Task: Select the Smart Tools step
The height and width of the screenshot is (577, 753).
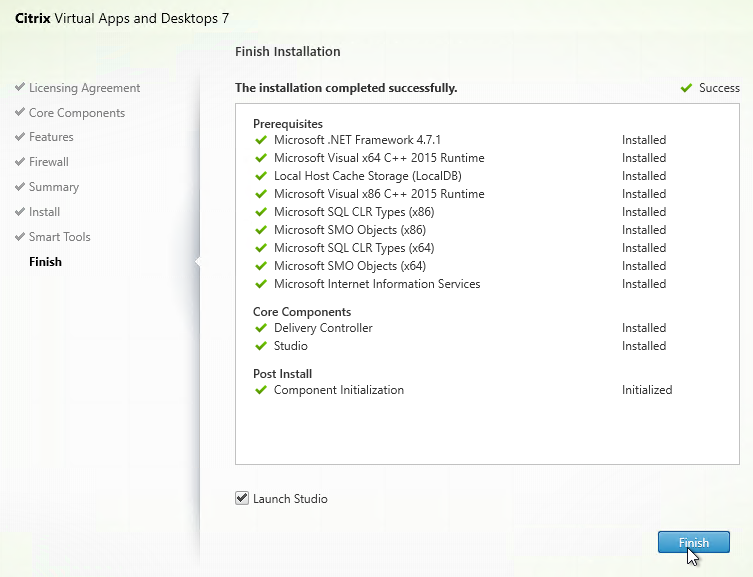Action: point(60,237)
